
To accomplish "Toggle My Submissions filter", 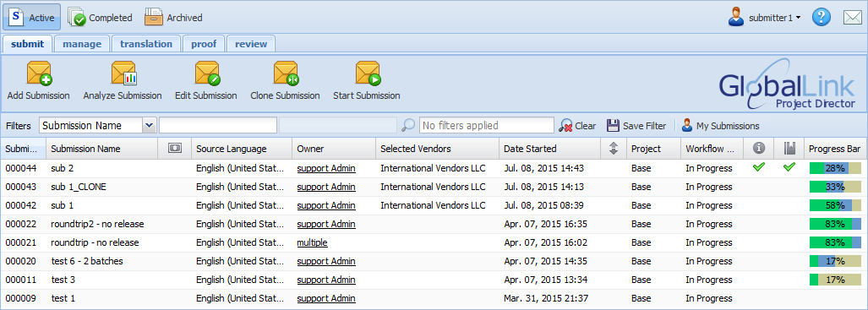I will click(720, 126).
